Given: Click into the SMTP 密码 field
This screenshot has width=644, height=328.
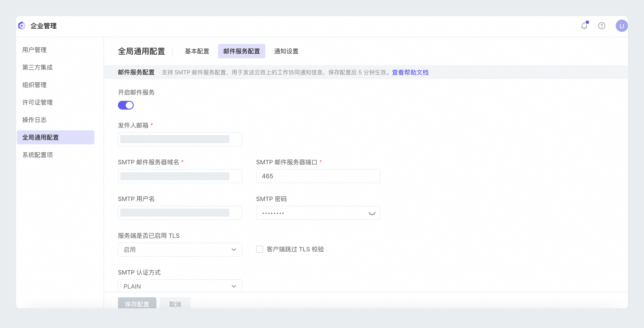Looking at the screenshot, I should (318, 213).
